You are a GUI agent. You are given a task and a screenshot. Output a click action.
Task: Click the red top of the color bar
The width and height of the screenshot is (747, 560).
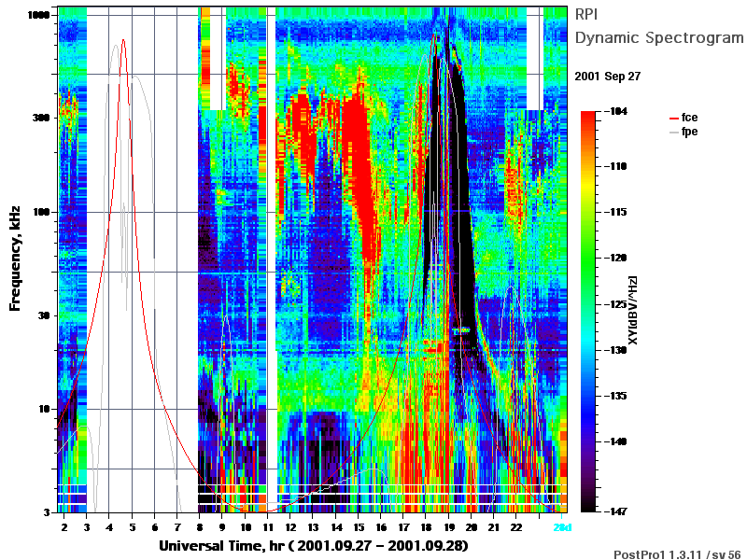[588, 116]
